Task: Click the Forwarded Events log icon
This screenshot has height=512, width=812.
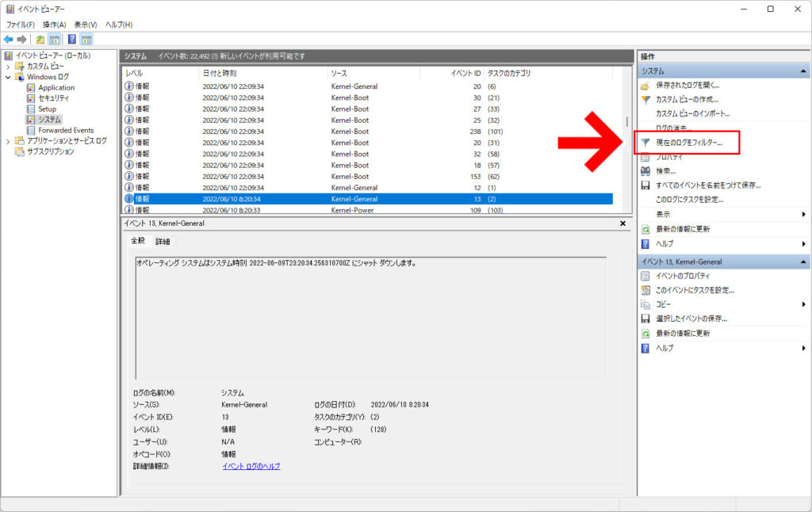Action: (31, 130)
